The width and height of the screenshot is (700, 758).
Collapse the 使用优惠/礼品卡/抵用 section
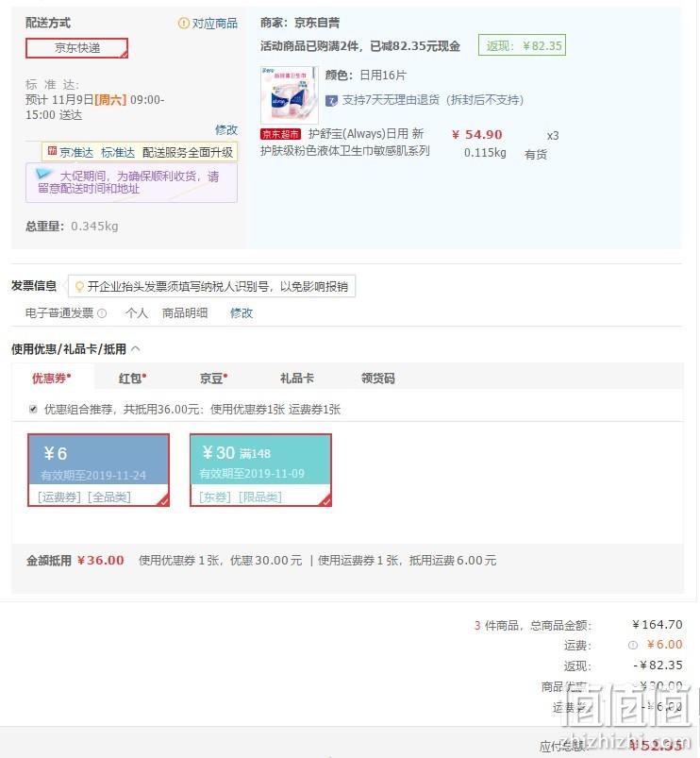(136, 348)
